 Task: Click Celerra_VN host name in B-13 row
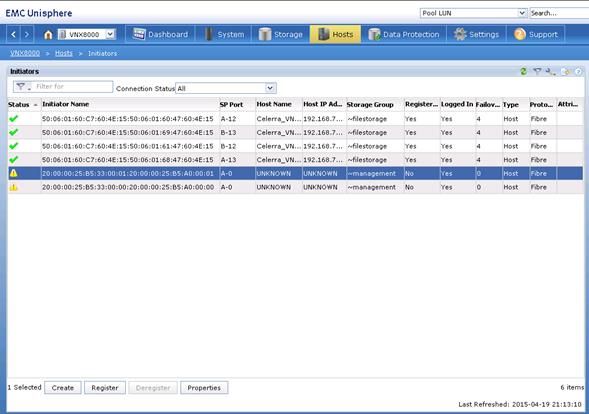coord(278,132)
